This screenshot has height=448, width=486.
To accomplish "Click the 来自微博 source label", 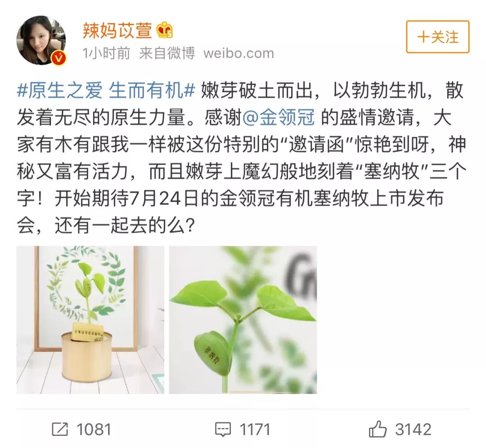I will [x=167, y=53].
